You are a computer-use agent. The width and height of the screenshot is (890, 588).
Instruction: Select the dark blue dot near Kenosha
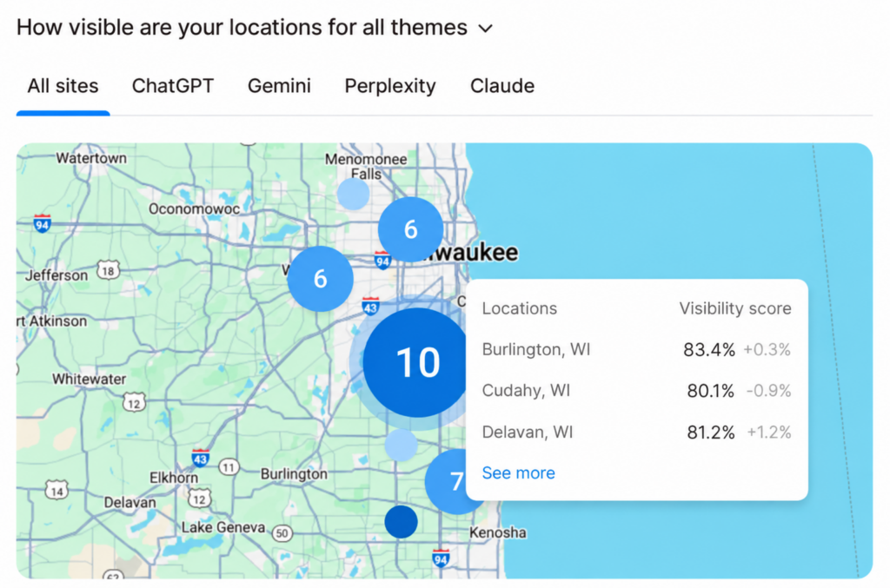tap(401, 522)
